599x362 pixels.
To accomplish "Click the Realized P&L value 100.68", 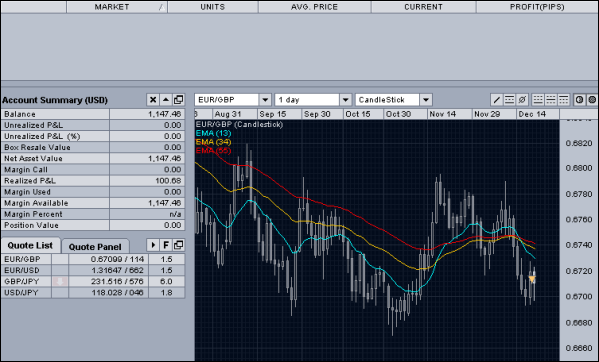I will 168,181.
